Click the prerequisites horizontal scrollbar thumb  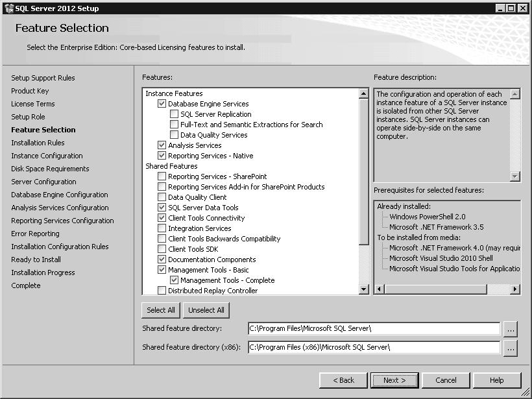[435, 289]
